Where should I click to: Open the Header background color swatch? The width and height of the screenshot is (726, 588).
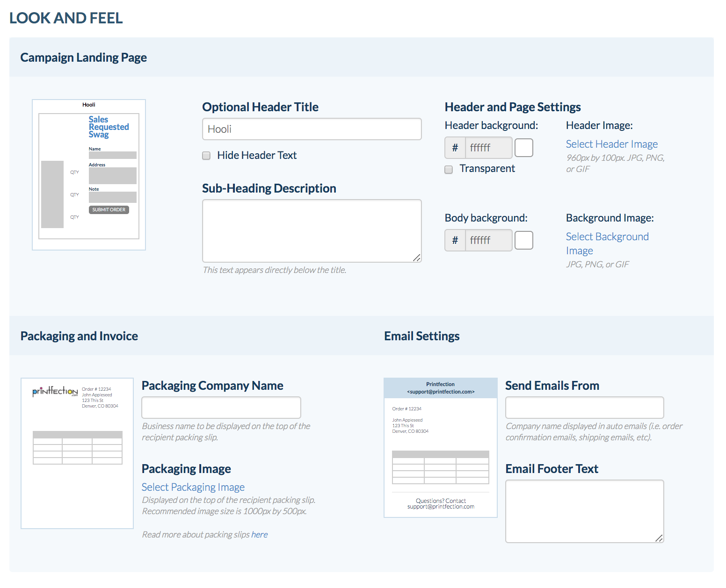523,148
